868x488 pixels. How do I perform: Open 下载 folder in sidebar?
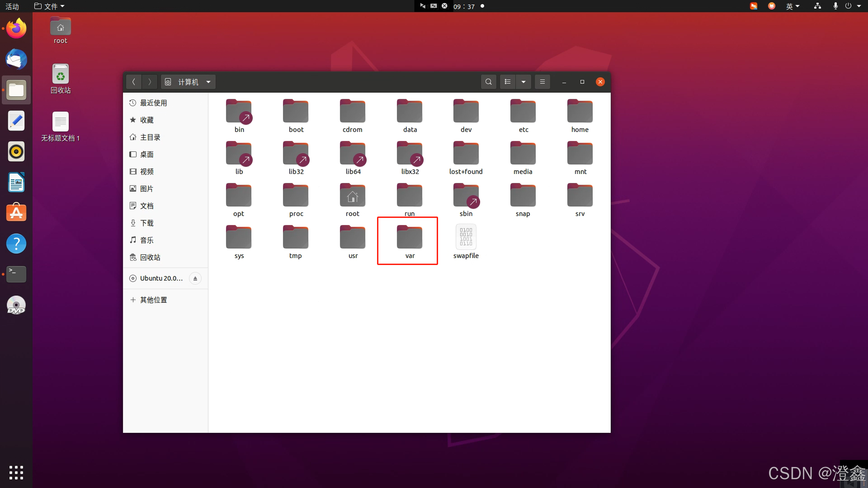146,223
